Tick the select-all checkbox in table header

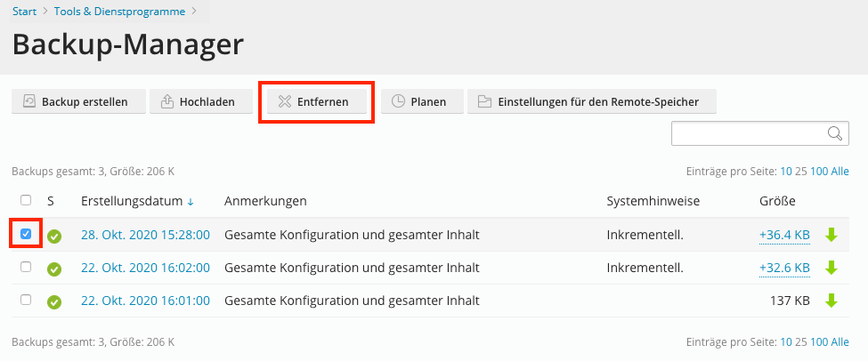(x=26, y=200)
